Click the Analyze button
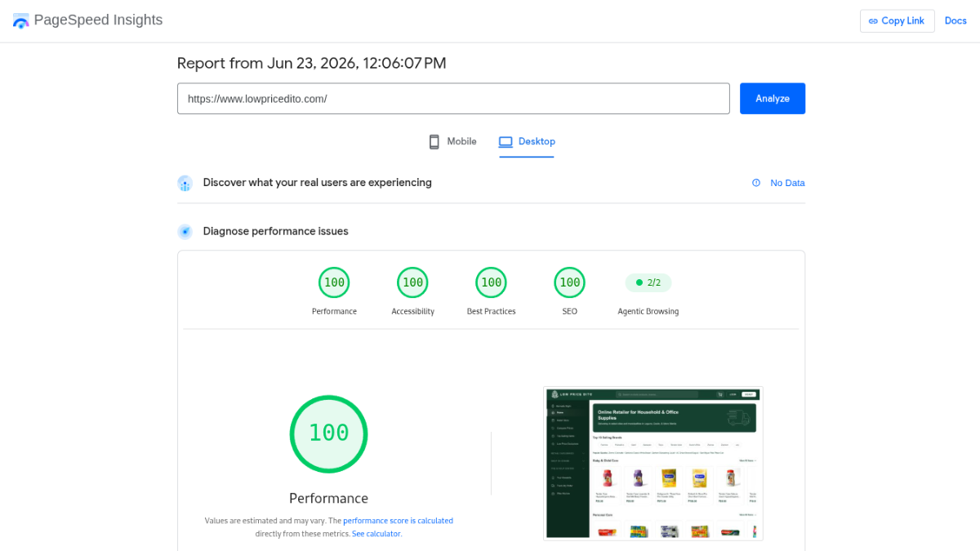Image resolution: width=980 pixels, height=551 pixels. [x=773, y=98]
